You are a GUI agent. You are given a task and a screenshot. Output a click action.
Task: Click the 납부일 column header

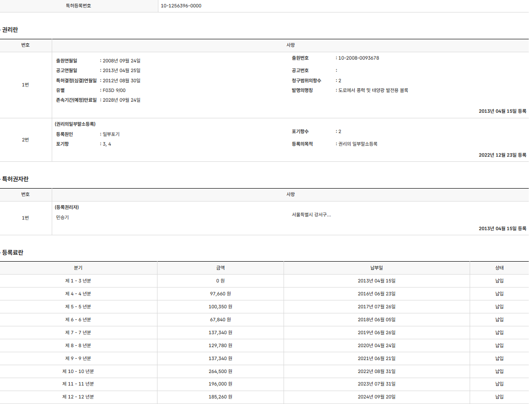pos(376,268)
